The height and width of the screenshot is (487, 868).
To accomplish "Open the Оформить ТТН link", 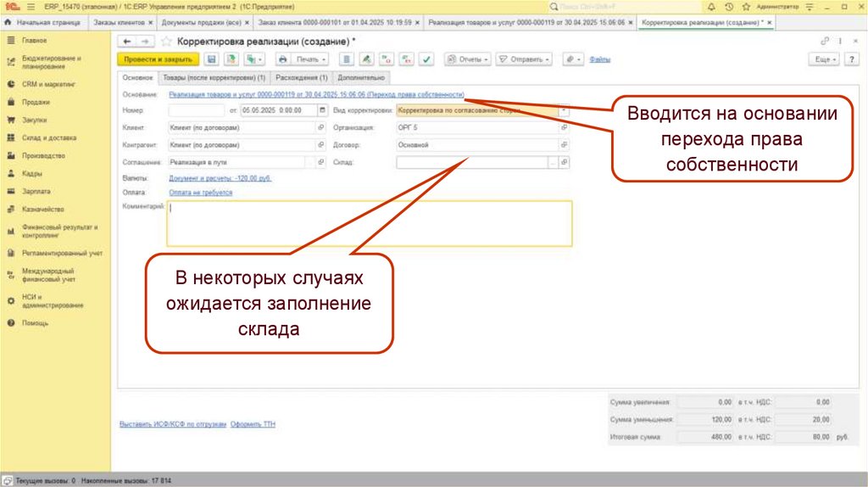I will (x=253, y=424).
